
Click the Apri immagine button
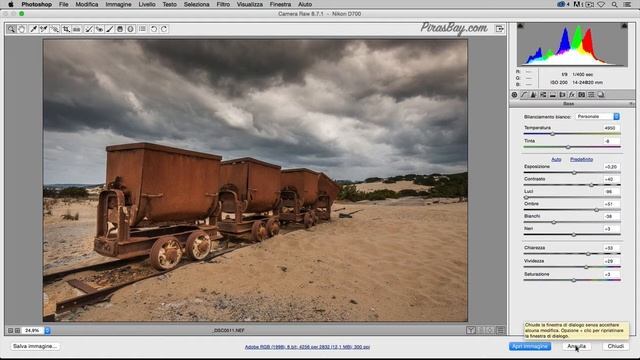[530, 346]
